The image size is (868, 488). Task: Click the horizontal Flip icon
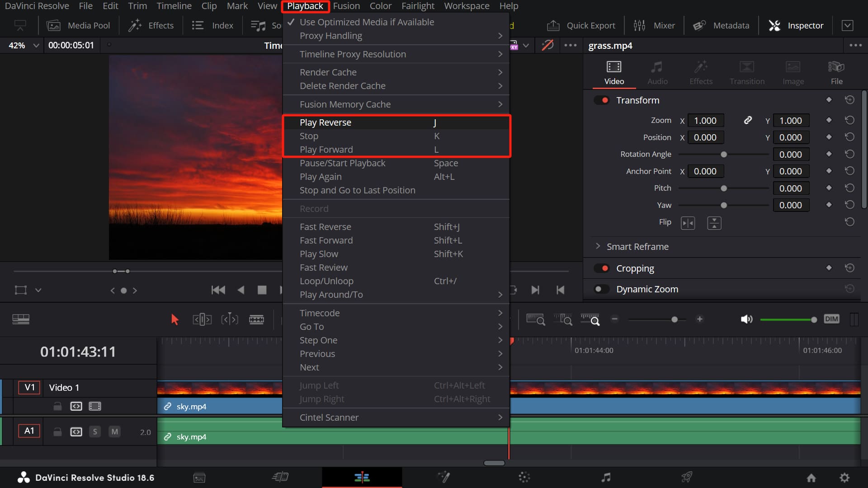click(688, 223)
